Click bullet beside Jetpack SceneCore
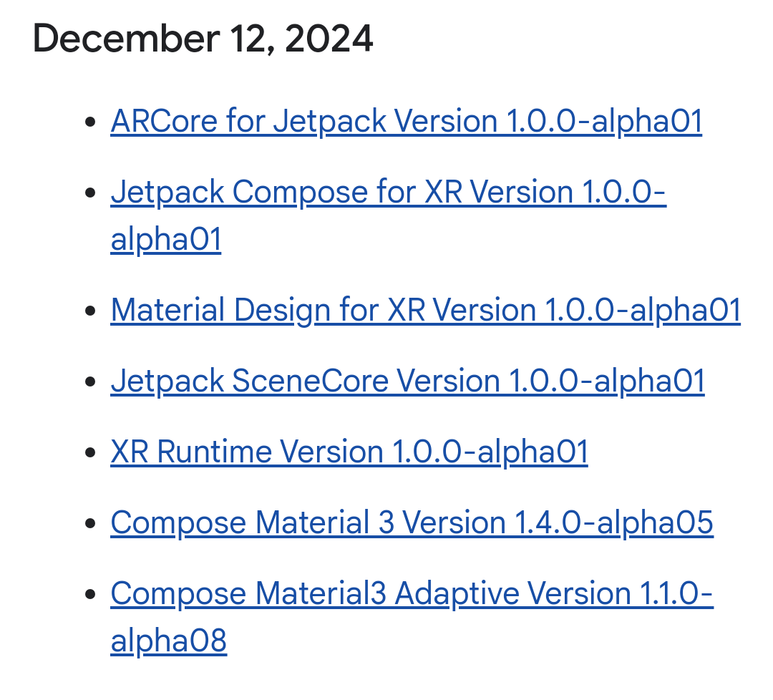The width and height of the screenshot is (773, 700). point(90,381)
